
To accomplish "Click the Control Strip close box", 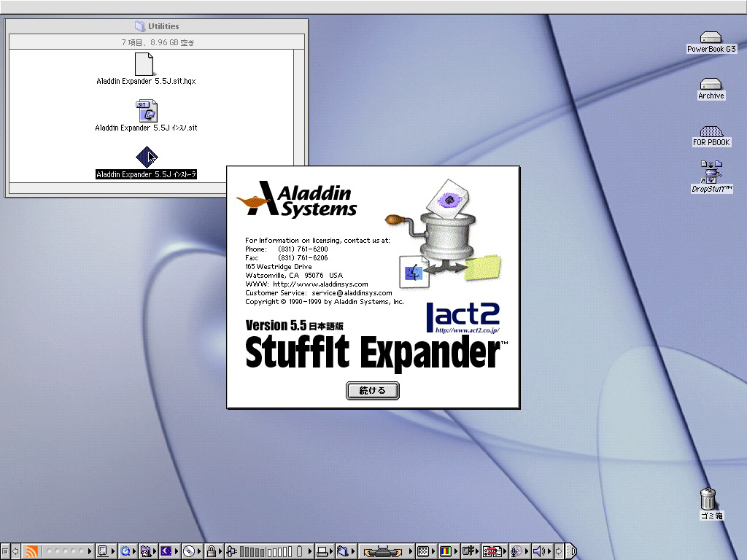I will tap(5, 551).
